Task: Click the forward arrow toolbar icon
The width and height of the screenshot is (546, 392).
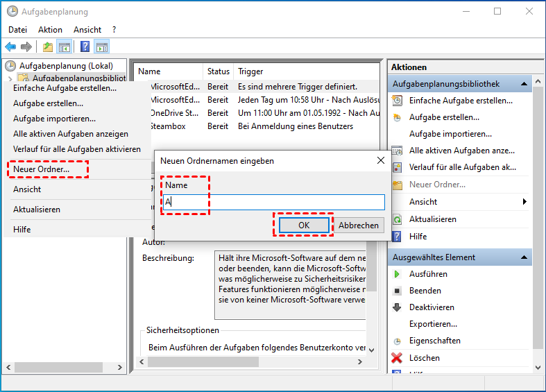Action: click(26, 46)
